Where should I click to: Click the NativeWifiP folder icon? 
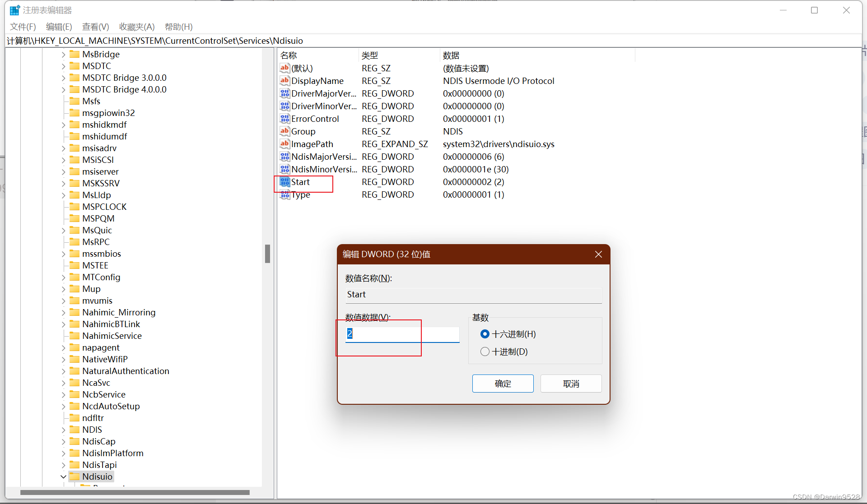pyautogui.click(x=75, y=359)
